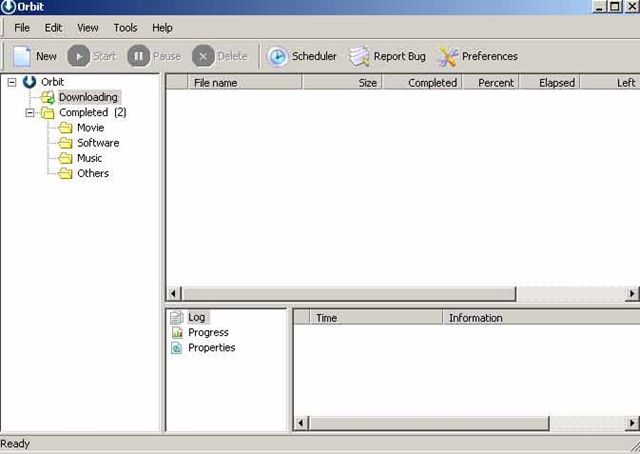Click the Software folder icon
This screenshot has width=640, height=454.
pyautogui.click(x=65, y=143)
